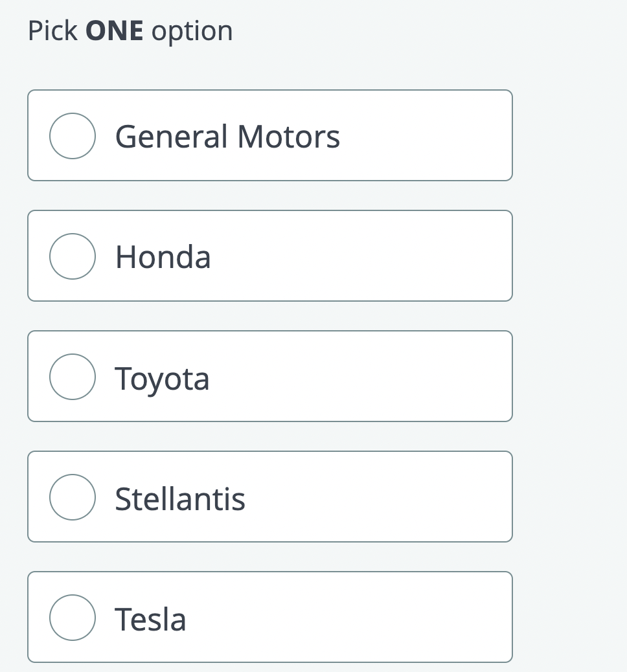Click the 'Tesla' label text
The height and width of the screenshot is (672, 627).
coord(150,620)
